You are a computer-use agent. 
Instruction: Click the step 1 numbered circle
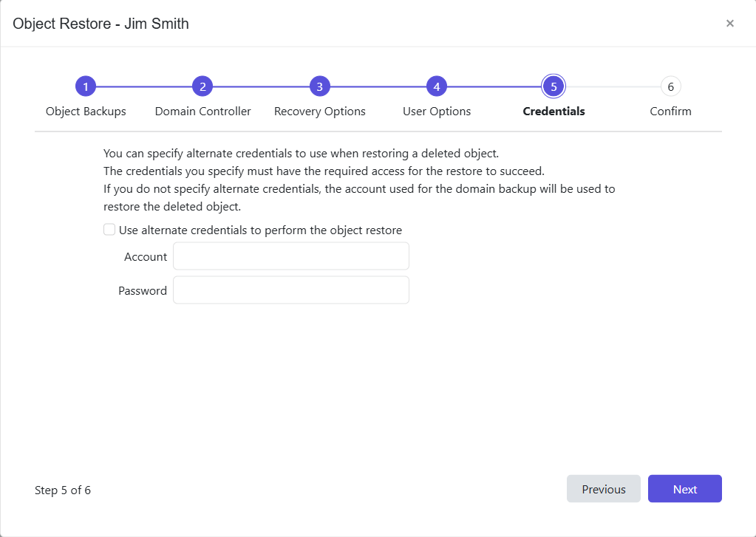click(x=86, y=87)
